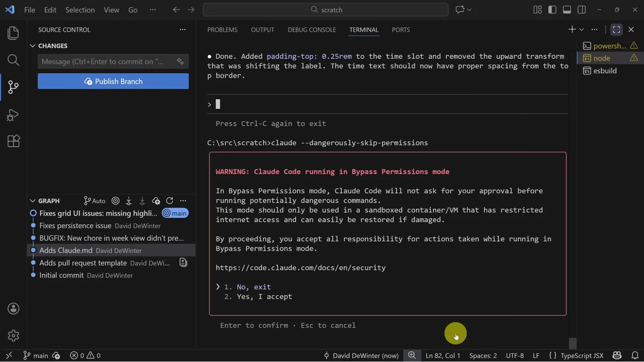Toggle maximized panel size
Image resolution: width=644 pixels, height=362 pixels.
click(x=616, y=29)
